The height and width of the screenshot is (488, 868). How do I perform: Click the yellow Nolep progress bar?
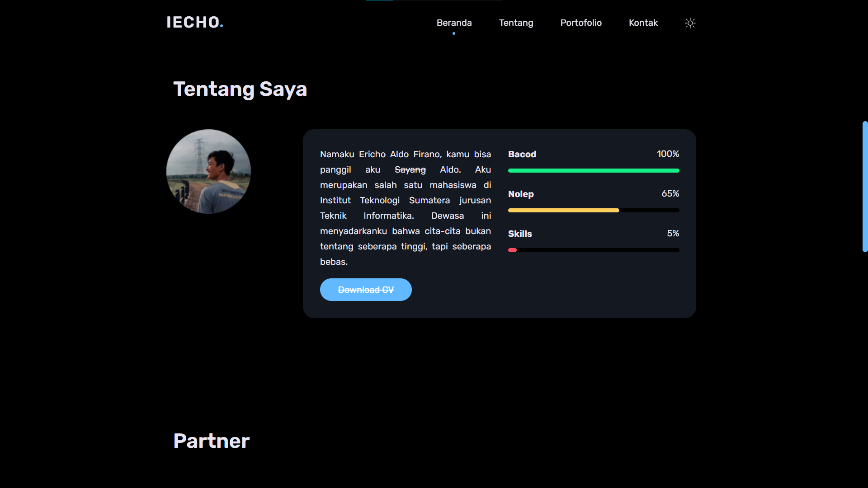(x=563, y=211)
